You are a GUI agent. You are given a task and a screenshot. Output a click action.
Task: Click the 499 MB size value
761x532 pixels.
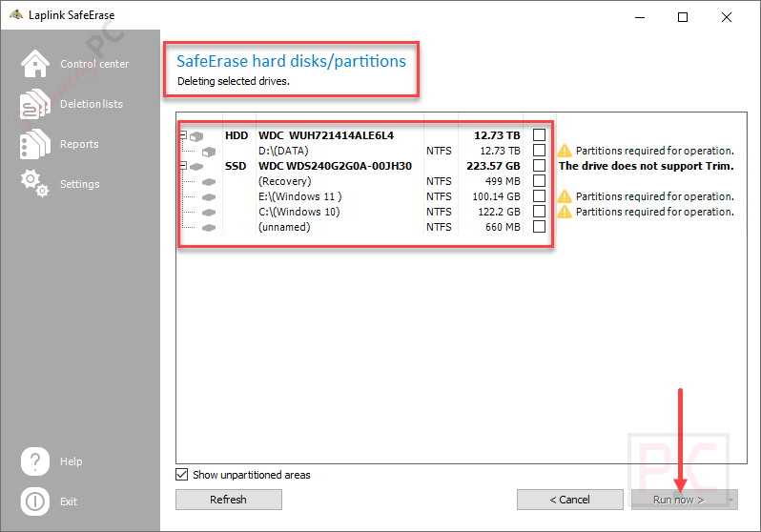pyautogui.click(x=503, y=181)
